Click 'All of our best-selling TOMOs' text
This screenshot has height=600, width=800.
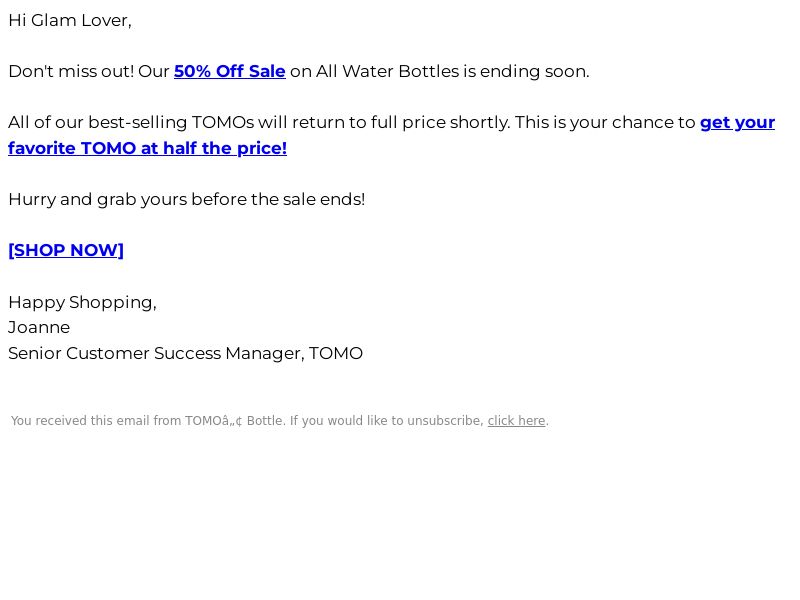pyautogui.click(x=131, y=122)
